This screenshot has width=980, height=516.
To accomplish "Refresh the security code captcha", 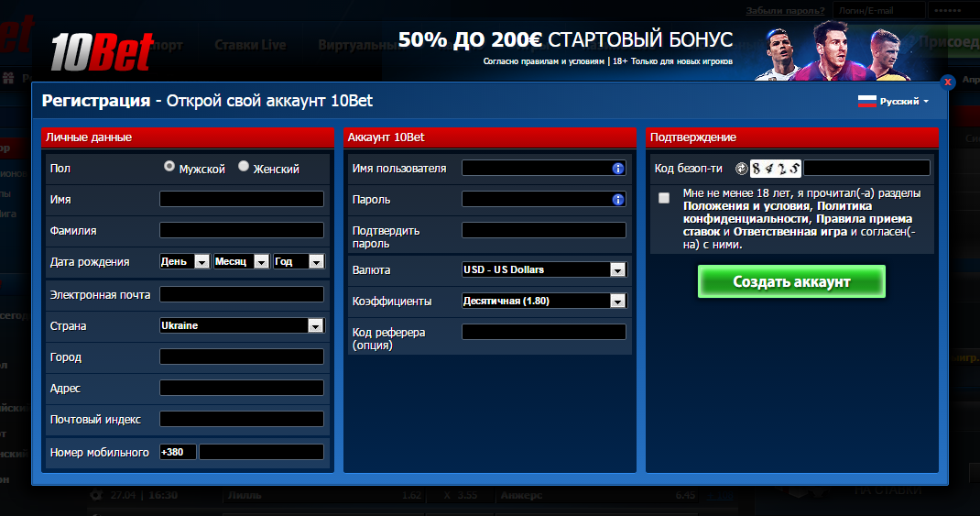I will (x=741, y=169).
